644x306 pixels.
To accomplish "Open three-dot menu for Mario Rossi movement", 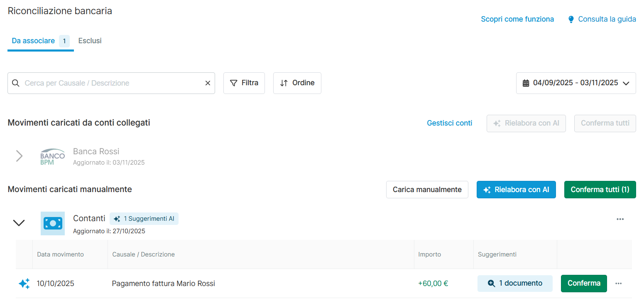I will pos(618,284).
